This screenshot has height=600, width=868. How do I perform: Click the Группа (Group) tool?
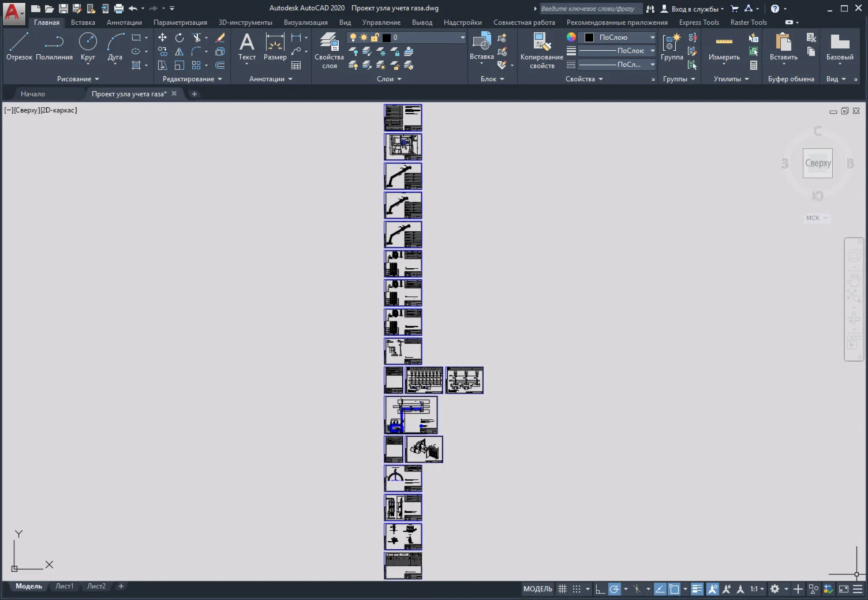672,46
